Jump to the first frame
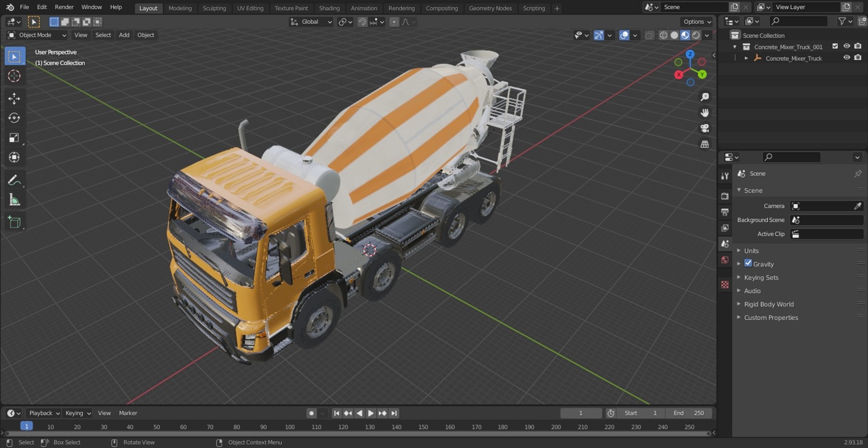This screenshot has height=448, width=868. pos(336,413)
